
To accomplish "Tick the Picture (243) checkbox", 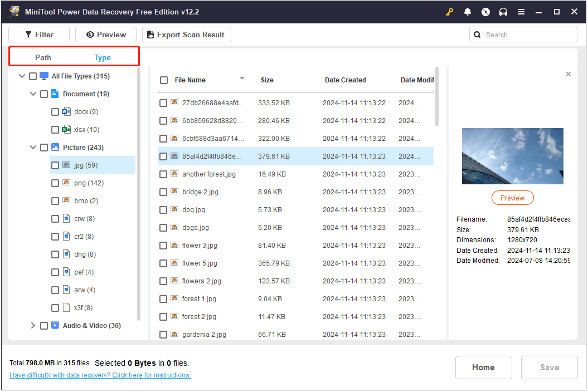I will pyautogui.click(x=44, y=148).
